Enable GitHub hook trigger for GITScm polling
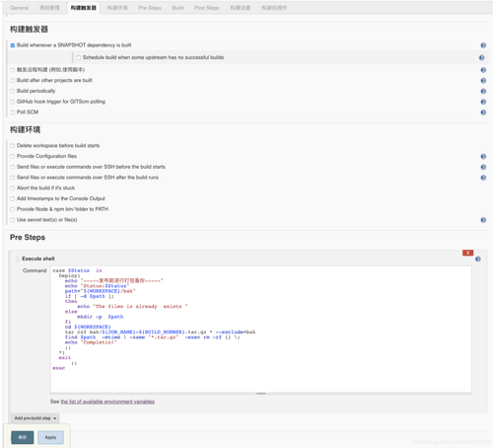493x448 pixels. pos(13,102)
